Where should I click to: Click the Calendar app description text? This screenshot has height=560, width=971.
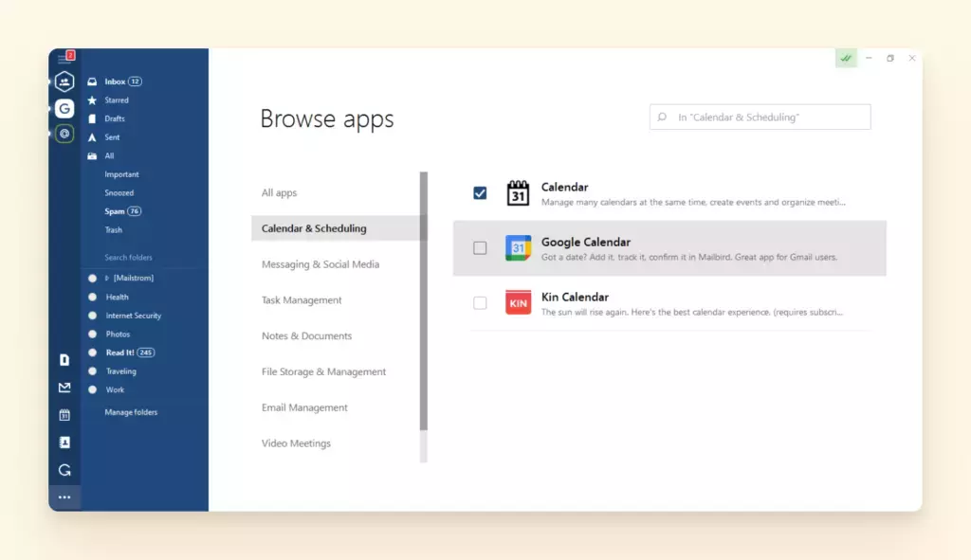point(693,203)
